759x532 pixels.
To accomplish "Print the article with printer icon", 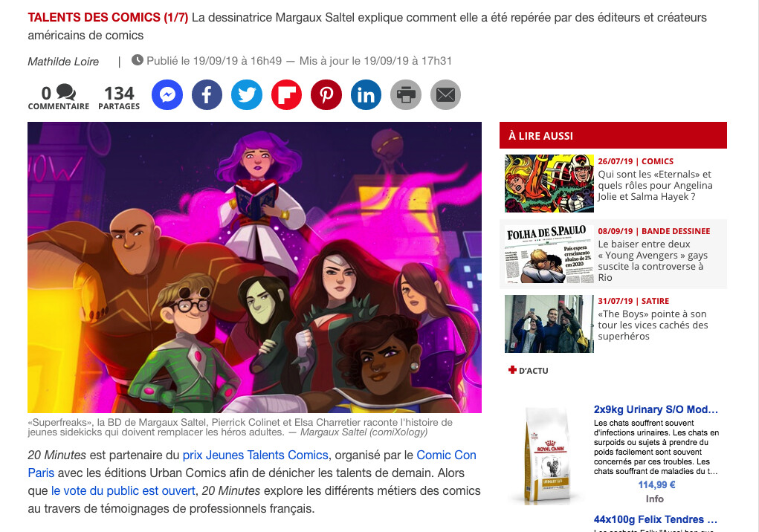I will (x=406, y=94).
